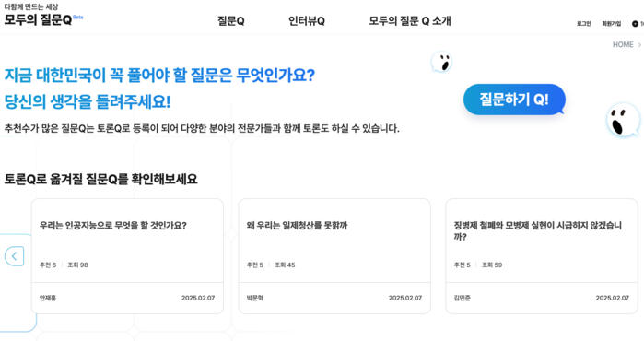The height and width of the screenshot is (341, 644).
Task: Click the small surprised ghost speech bubble
Action: pyautogui.click(x=441, y=62)
